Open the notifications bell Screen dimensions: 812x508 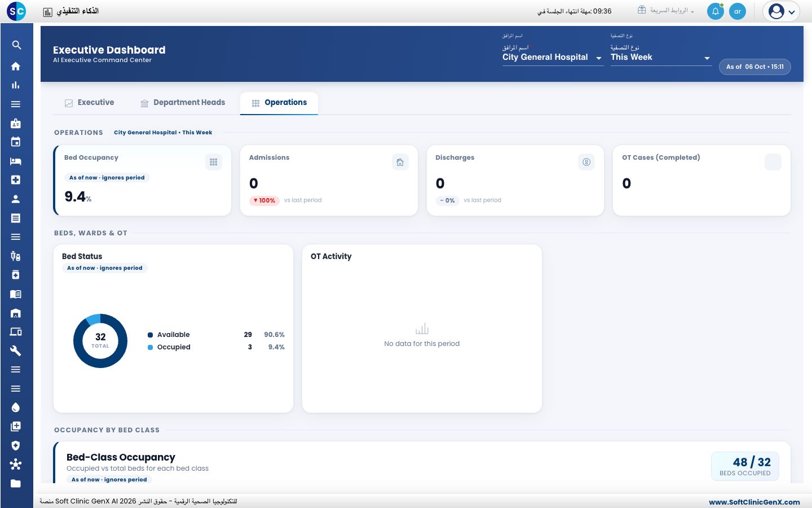coord(716,11)
